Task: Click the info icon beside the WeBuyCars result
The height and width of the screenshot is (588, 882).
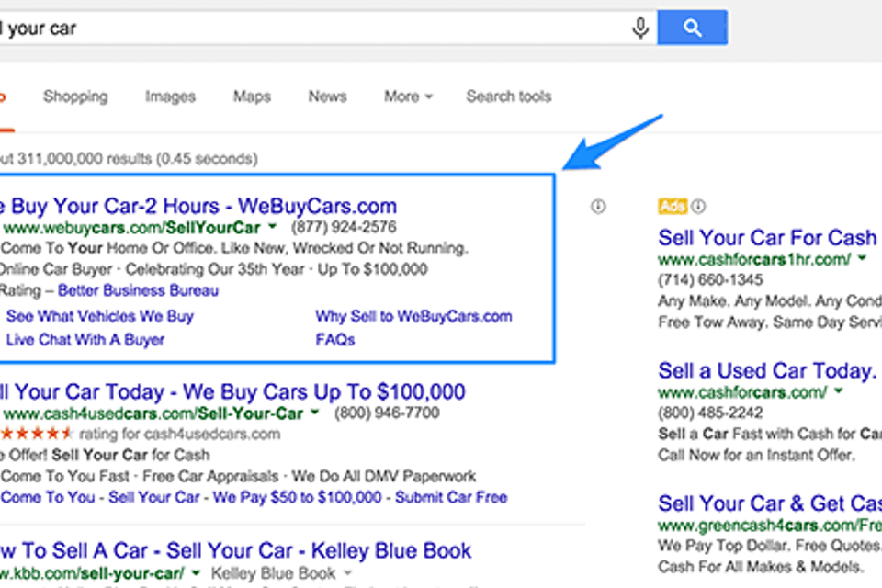Action: [597, 206]
